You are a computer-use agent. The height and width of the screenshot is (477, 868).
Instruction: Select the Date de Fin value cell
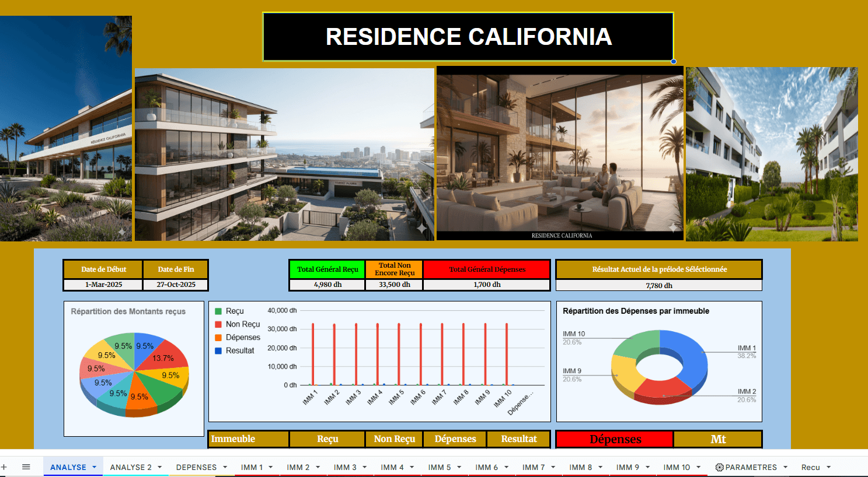tap(176, 285)
